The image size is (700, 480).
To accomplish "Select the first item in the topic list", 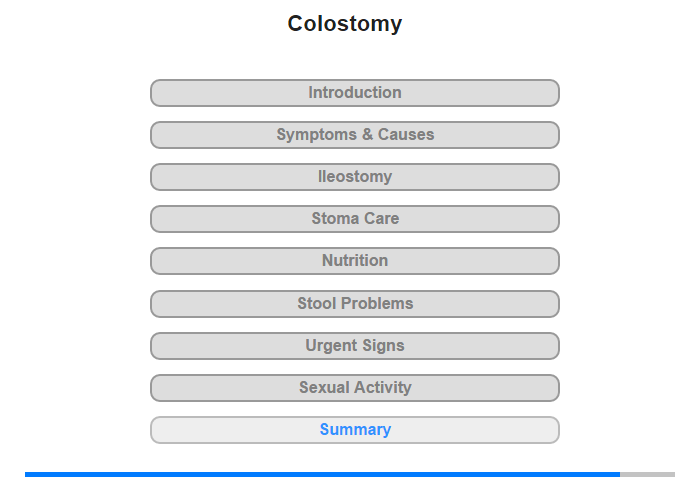I will pyautogui.click(x=355, y=93).
